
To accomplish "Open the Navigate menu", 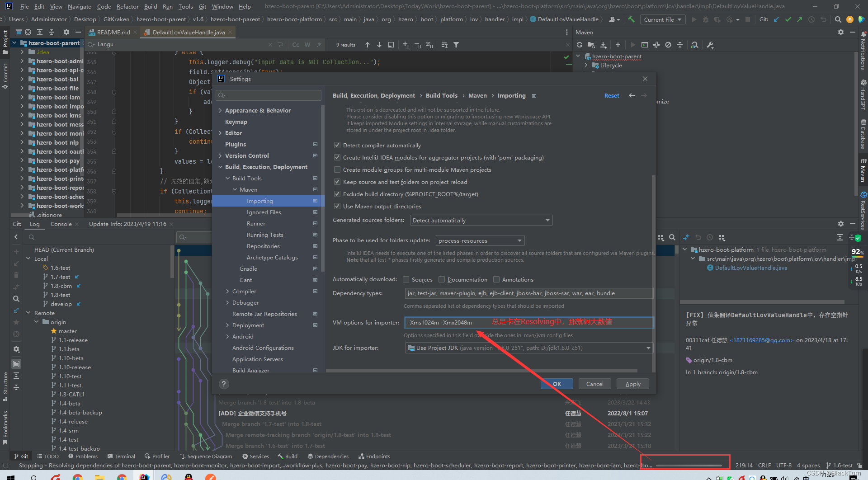I will tap(79, 6).
